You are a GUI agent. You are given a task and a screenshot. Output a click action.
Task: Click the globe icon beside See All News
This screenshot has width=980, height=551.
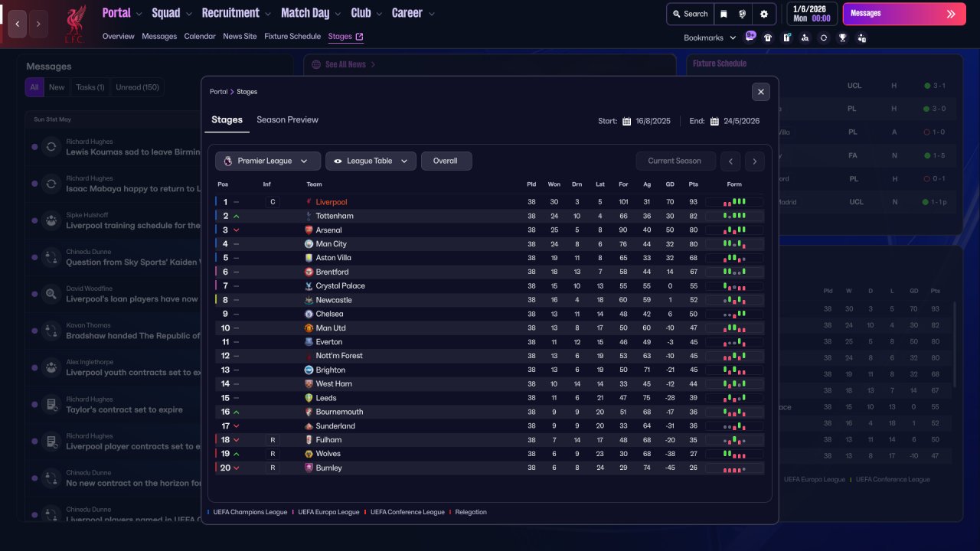pos(316,65)
